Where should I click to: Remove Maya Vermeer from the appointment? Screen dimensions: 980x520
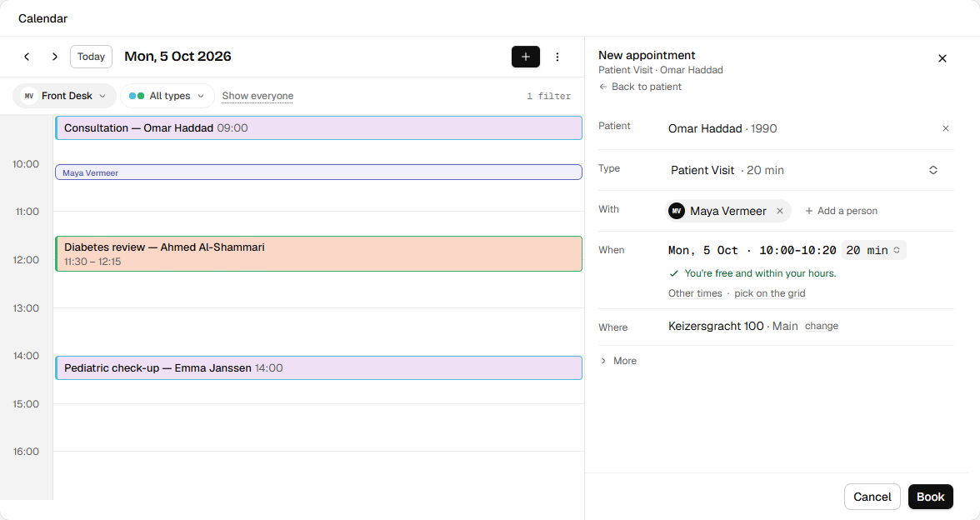coord(780,212)
